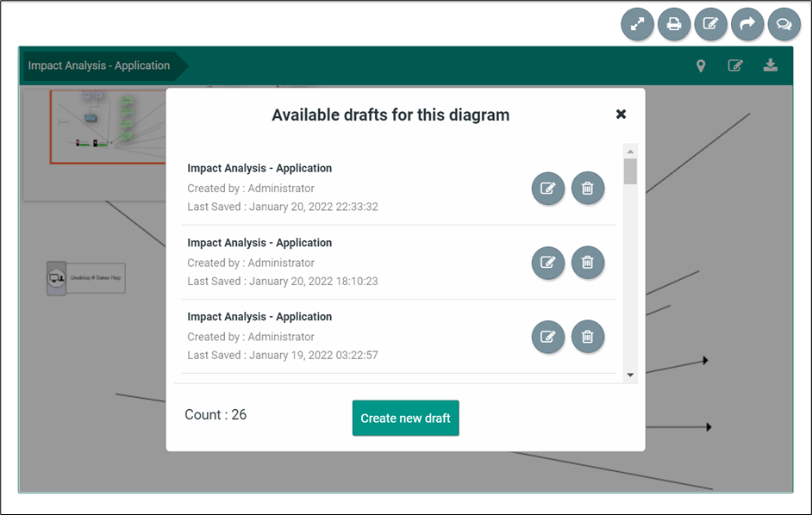Viewport: 812px width, 515px height.
Task: Click the drafts list scroll up arrow
Action: 630,151
